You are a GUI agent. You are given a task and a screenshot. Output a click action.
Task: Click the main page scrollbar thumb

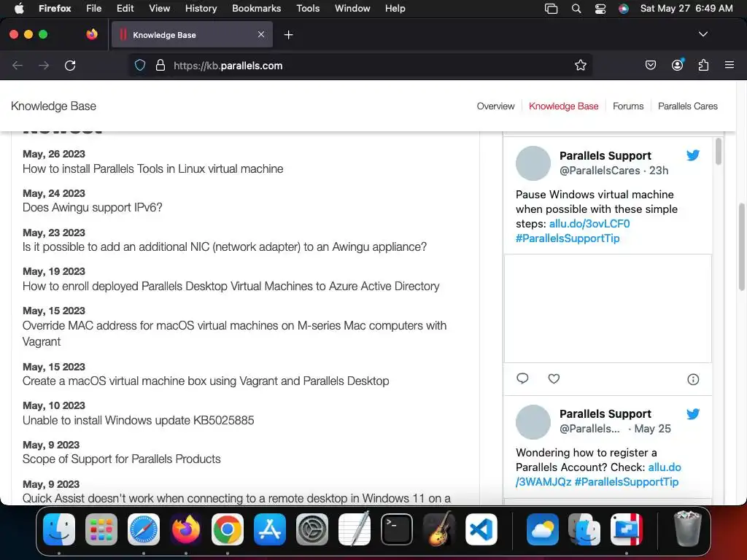(x=742, y=246)
